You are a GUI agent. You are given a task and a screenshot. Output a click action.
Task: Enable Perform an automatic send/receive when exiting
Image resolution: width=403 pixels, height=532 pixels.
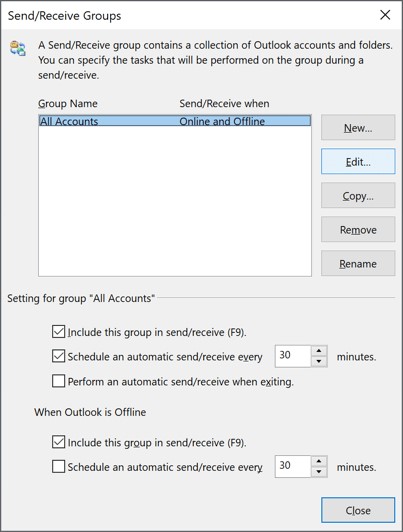tap(58, 381)
